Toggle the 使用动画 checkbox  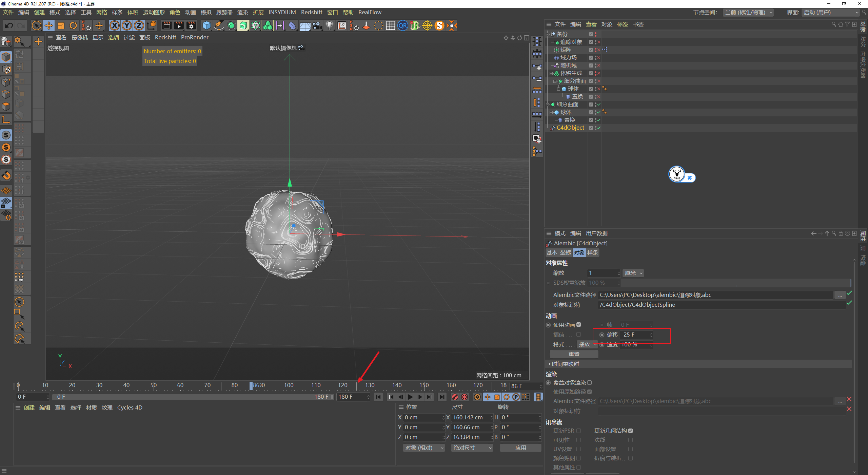[579, 325]
